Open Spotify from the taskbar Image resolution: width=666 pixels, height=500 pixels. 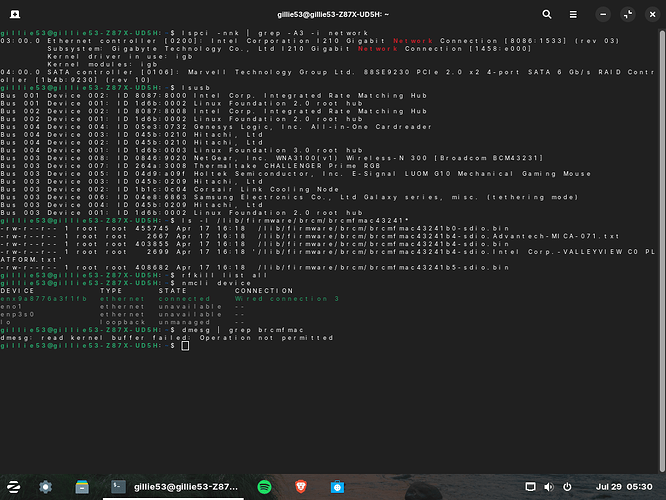[x=265, y=487]
